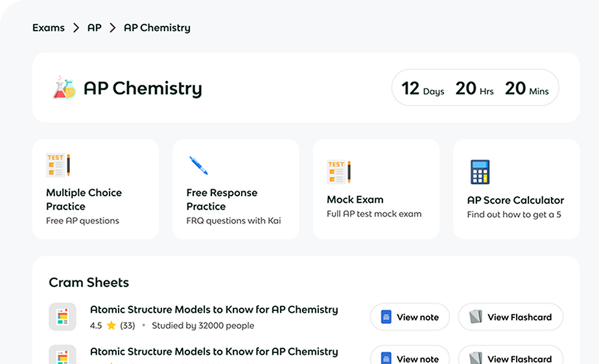Click the AP Chemistry page heading
599x364 pixels.
(x=143, y=88)
